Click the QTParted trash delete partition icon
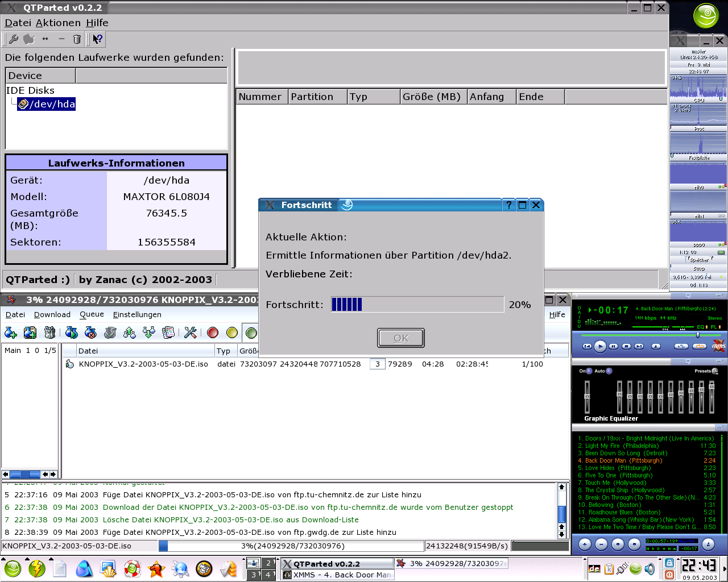Screen dimensions: 728x582 pyautogui.click(x=77, y=39)
